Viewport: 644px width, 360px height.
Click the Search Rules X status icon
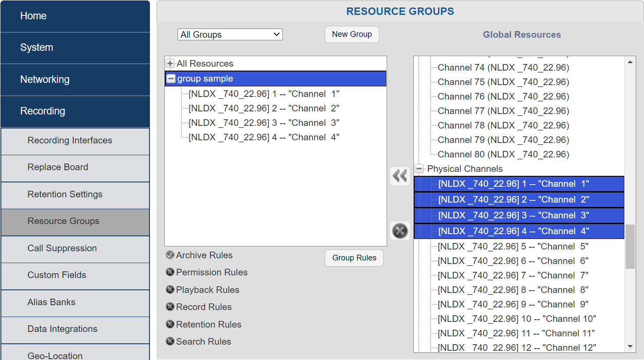tap(170, 341)
